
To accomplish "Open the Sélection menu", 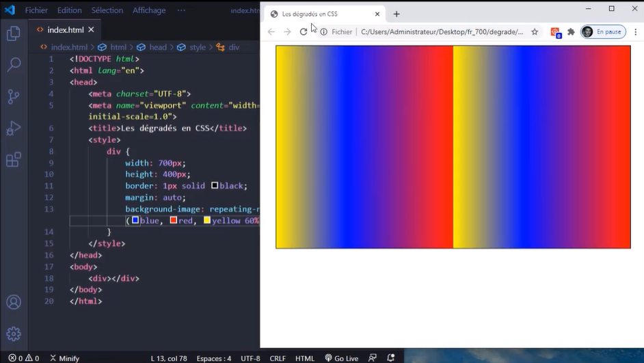I will coord(107,10).
